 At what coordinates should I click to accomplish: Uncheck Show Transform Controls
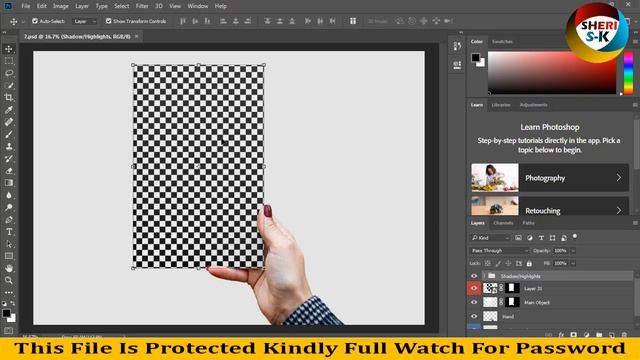click(109, 21)
